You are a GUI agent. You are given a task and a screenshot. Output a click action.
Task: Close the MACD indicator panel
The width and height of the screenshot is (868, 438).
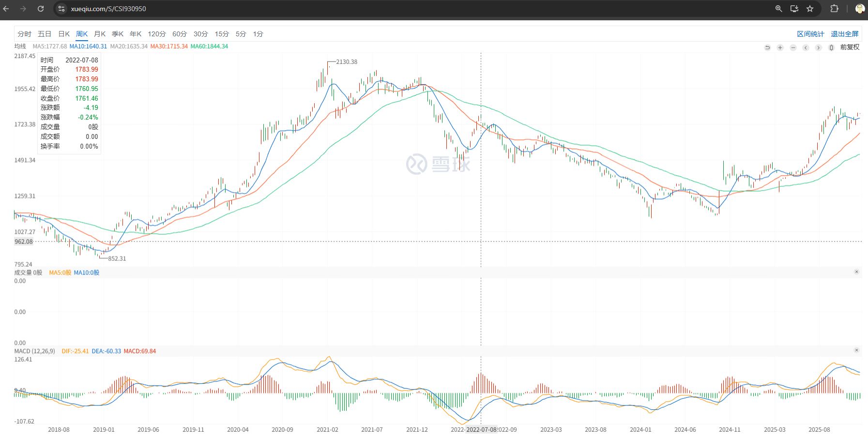856,350
